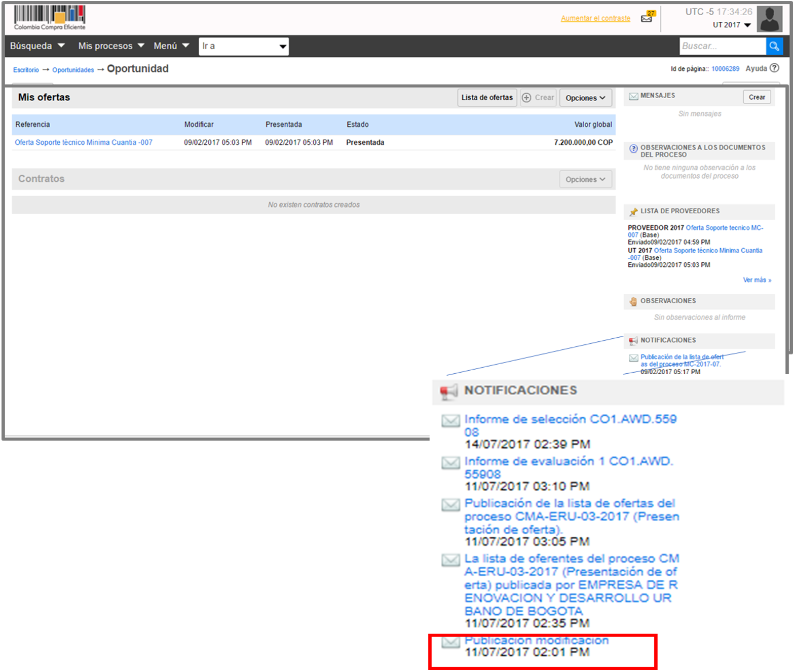This screenshot has height=672, width=793.
Task: Click the Lista de ofertas button
Action: [x=486, y=98]
